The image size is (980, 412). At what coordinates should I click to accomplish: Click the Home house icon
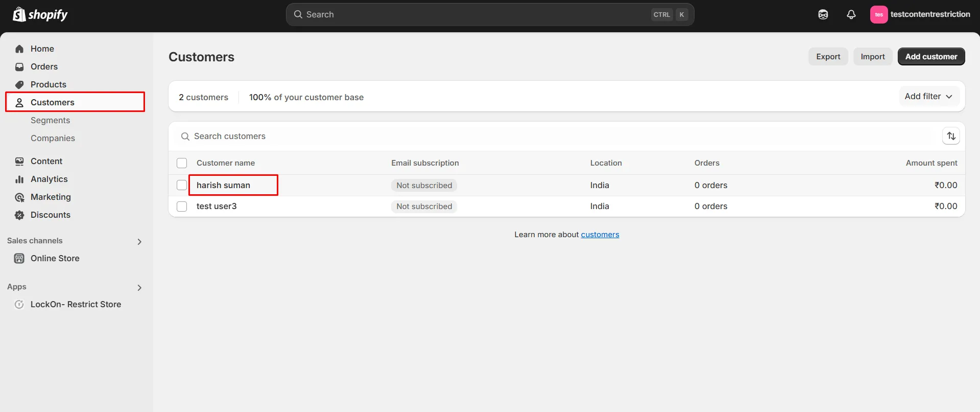pos(19,49)
